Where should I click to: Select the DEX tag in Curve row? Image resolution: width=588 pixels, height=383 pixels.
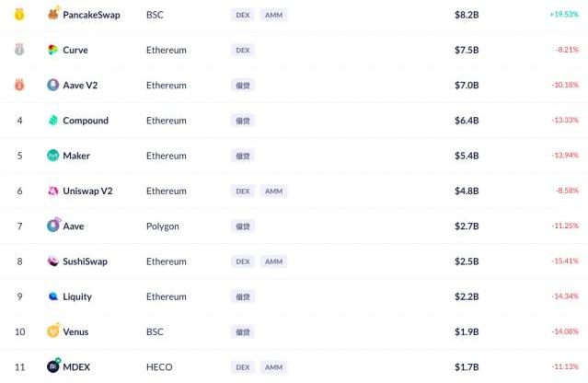point(243,50)
